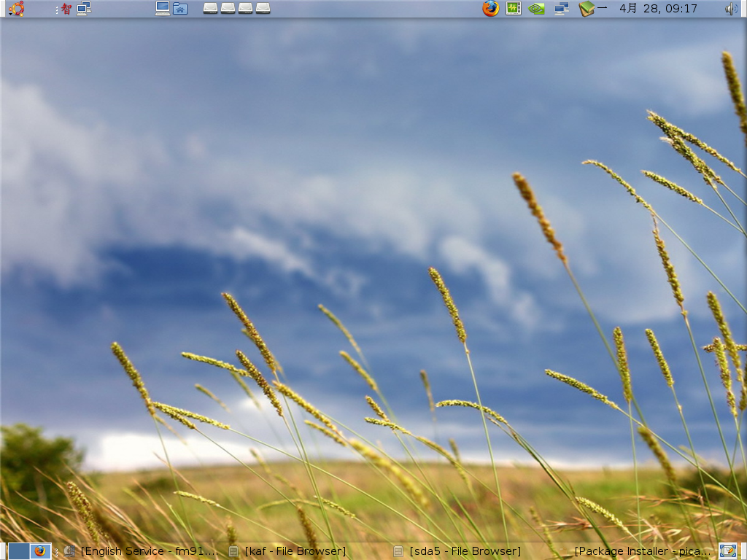Screen dimensions: 747x560
Task: Click the icon at bottom panel's right end
Action: [728, 551]
